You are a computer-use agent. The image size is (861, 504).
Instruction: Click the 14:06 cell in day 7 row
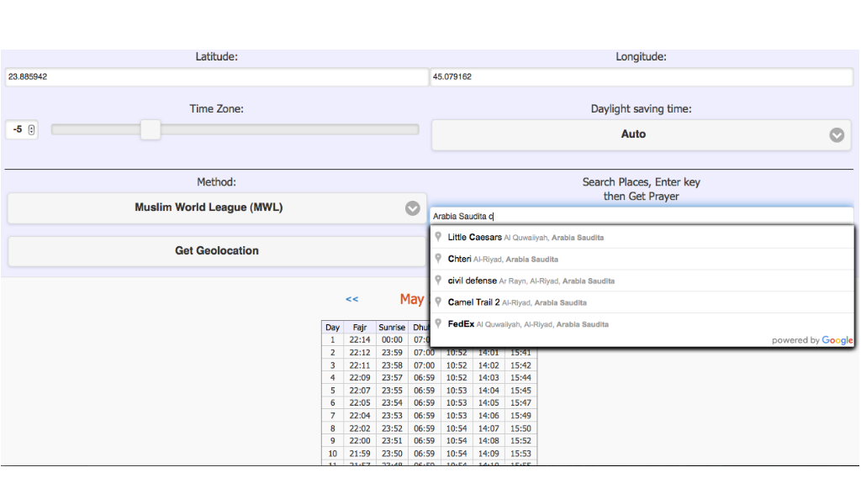point(489,416)
